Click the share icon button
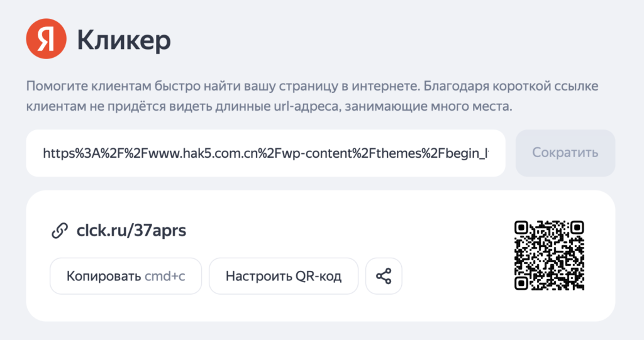Screen dimensions: 644x340 click(384, 276)
